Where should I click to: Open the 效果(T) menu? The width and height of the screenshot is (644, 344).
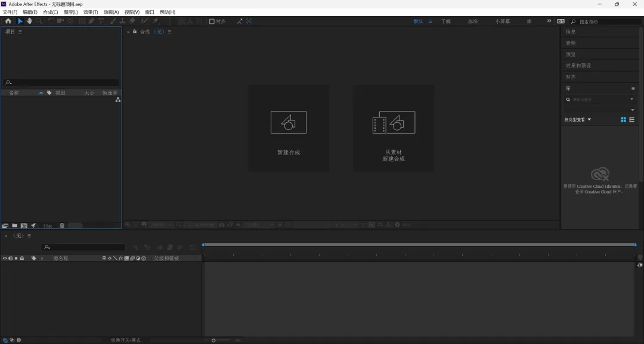(91, 13)
